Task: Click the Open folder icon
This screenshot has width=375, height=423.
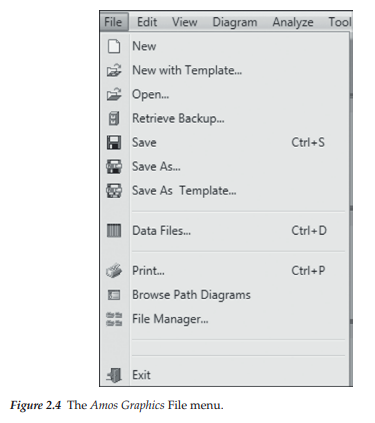Action: coord(114,94)
